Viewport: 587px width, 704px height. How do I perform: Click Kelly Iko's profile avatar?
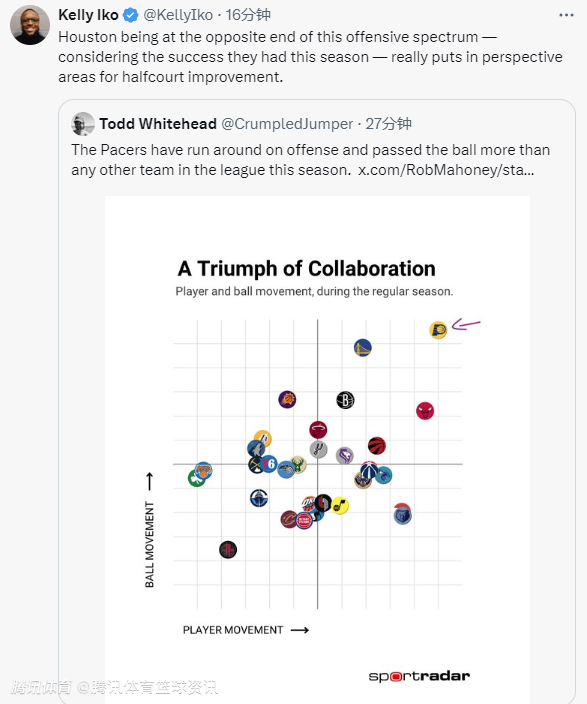coord(30,25)
